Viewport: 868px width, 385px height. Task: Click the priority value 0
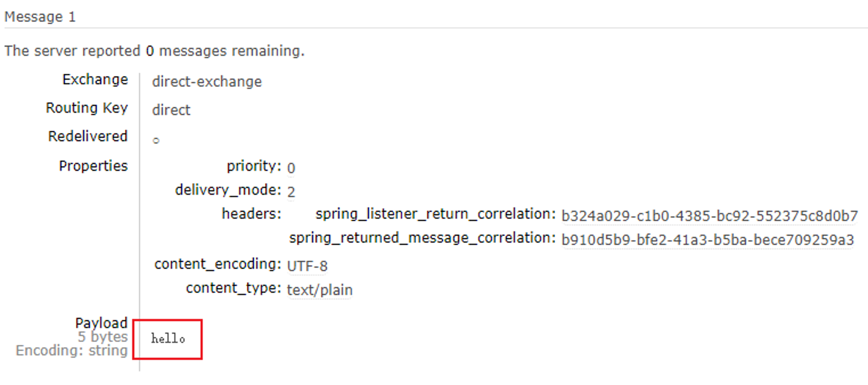[291, 168]
